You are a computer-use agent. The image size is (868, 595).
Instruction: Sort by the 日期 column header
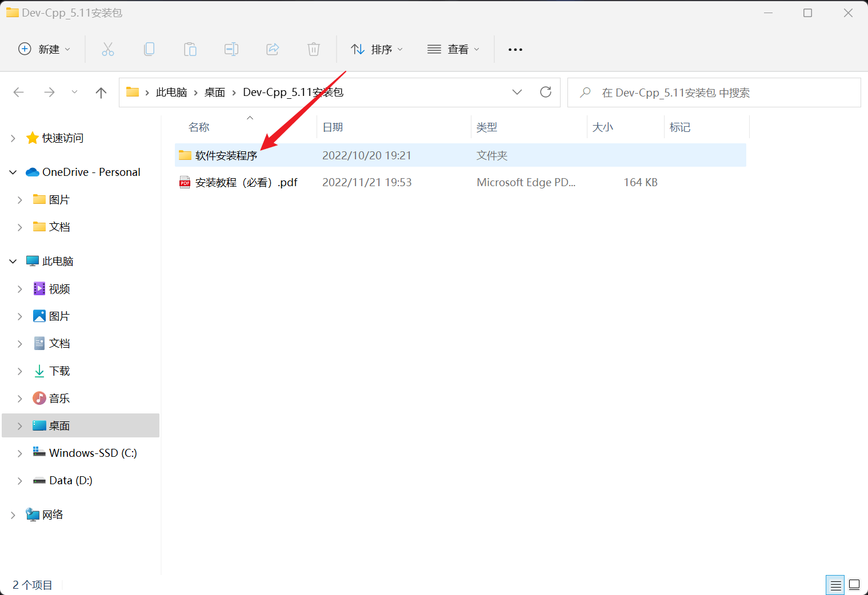pyautogui.click(x=333, y=127)
